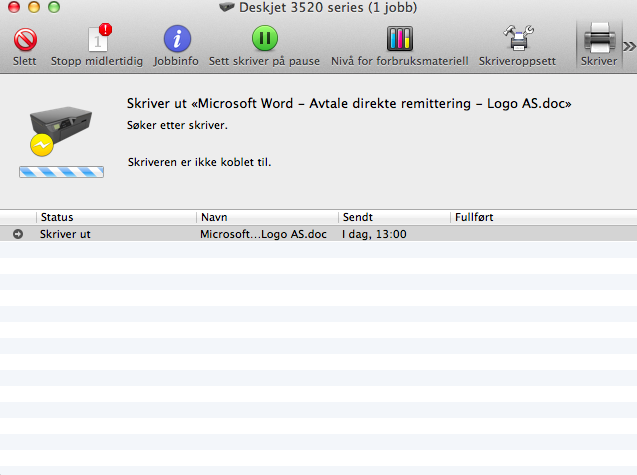Select job name 'Microsoft...Logo AS.doc'
The height and width of the screenshot is (475, 637).
tap(263, 234)
